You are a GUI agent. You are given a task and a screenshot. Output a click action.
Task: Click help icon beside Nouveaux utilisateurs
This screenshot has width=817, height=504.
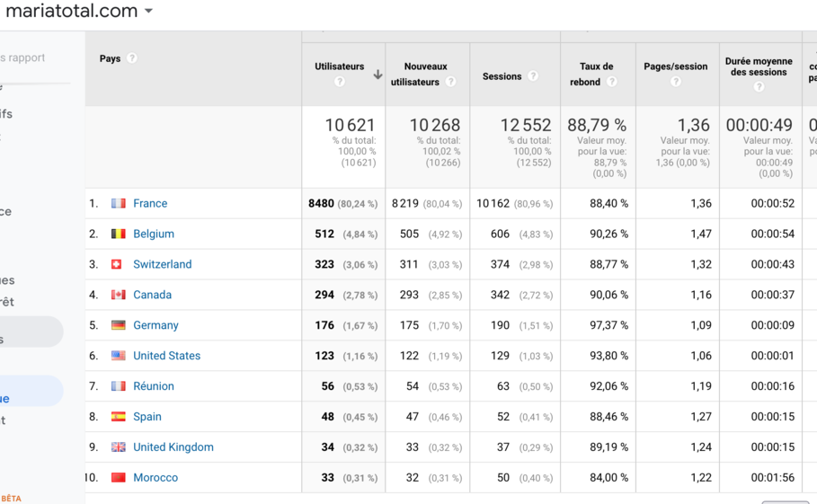point(450,82)
